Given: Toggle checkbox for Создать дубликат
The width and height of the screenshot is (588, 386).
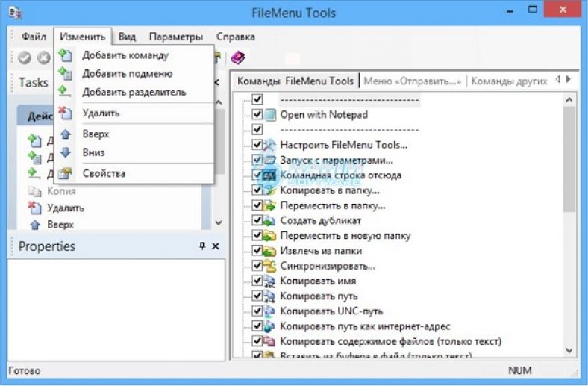Looking at the screenshot, I should (x=257, y=220).
